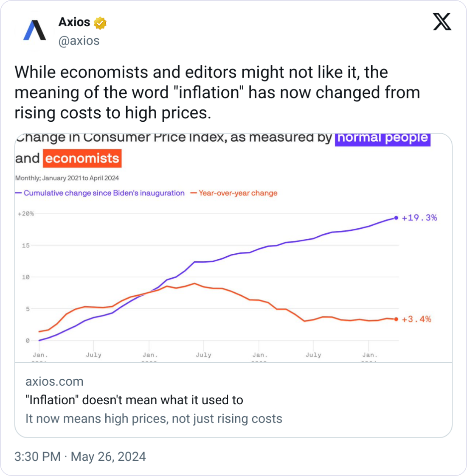Image resolution: width=467 pixels, height=476 pixels.
Task: Click "It now means high prices" description
Action: point(154,419)
